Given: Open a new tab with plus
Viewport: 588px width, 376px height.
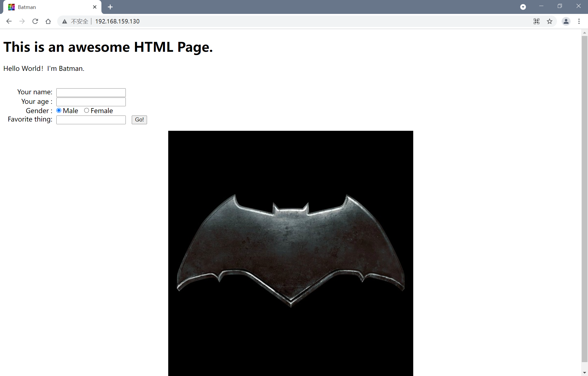Looking at the screenshot, I should 110,7.
